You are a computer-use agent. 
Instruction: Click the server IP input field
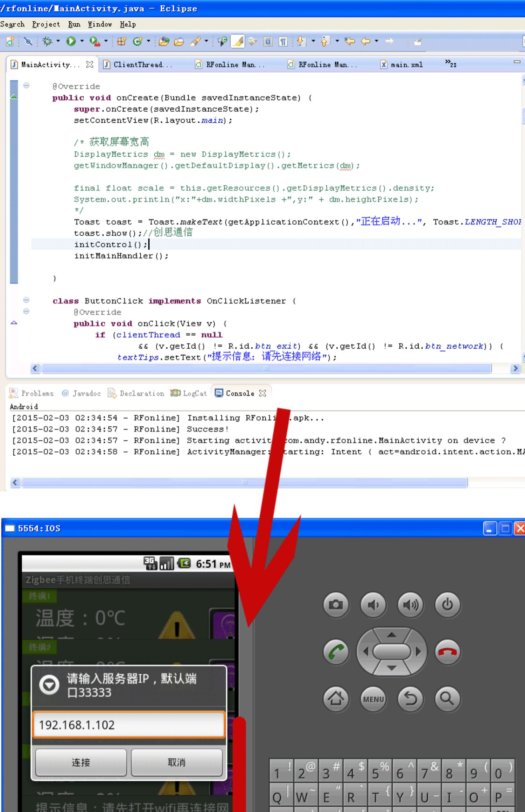(129, 725)
